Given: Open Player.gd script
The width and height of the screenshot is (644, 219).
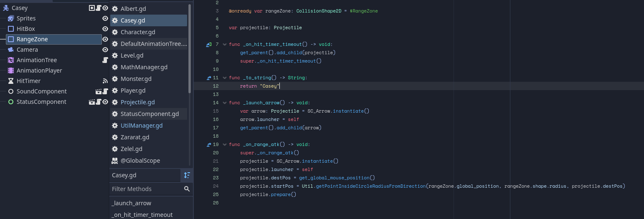Looking at the screenshot, I should 149,91.
